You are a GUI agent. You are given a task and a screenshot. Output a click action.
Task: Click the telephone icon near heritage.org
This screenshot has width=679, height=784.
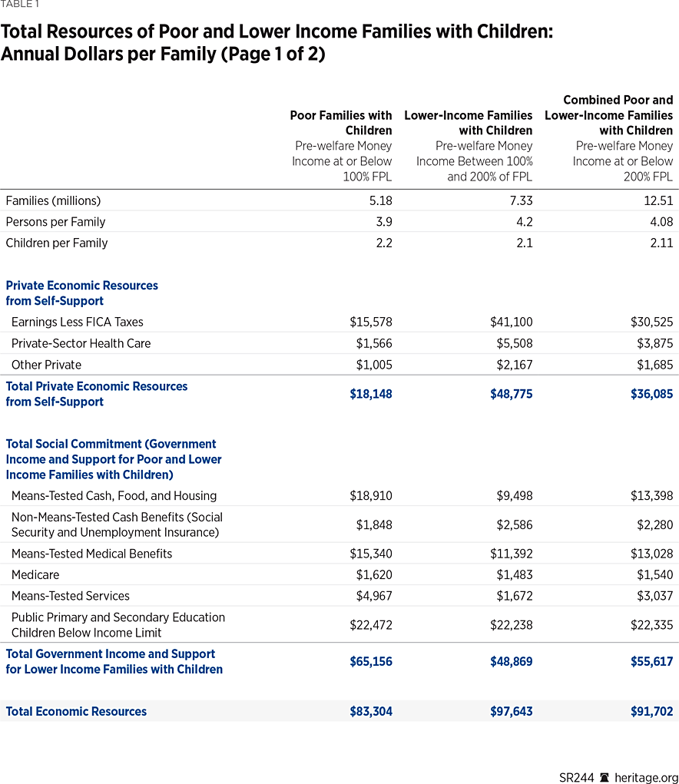coord(604,777)
